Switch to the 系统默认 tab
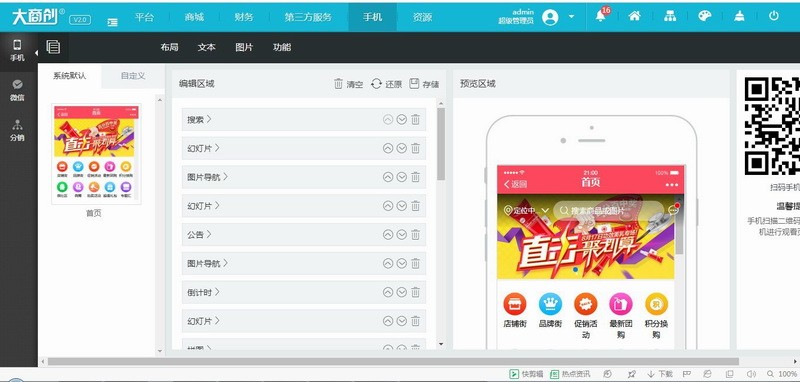The image size is (800, 382). [69, 75]
